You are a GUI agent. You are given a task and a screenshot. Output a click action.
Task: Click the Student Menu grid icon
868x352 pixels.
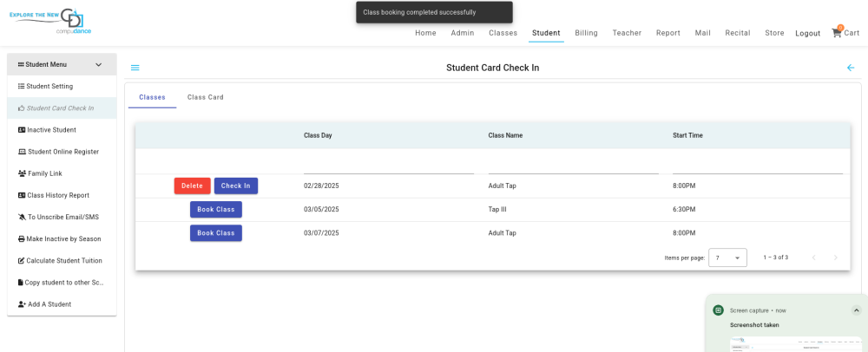tap(21, 65)
